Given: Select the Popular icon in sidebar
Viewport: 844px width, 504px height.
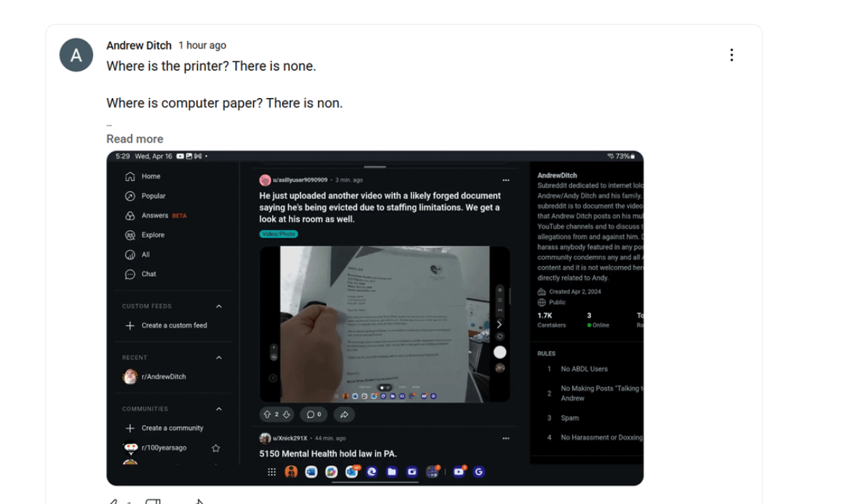Looking at the screenshot, I should coord(130,196).
